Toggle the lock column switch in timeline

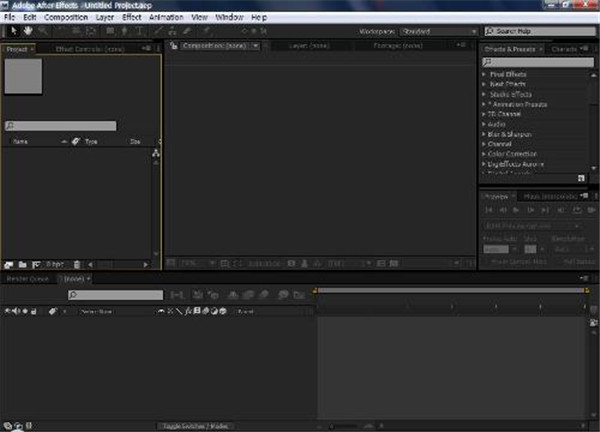pyautogui.click(x=35, y=312)
